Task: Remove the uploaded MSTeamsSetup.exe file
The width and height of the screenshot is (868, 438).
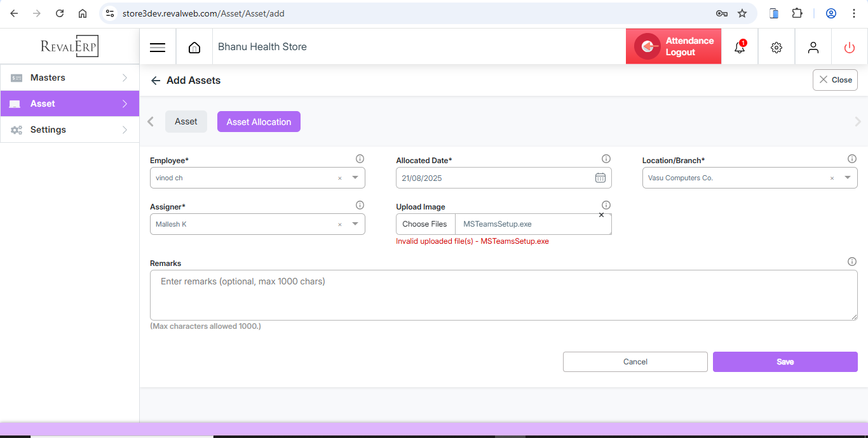Action: [601, 215]
